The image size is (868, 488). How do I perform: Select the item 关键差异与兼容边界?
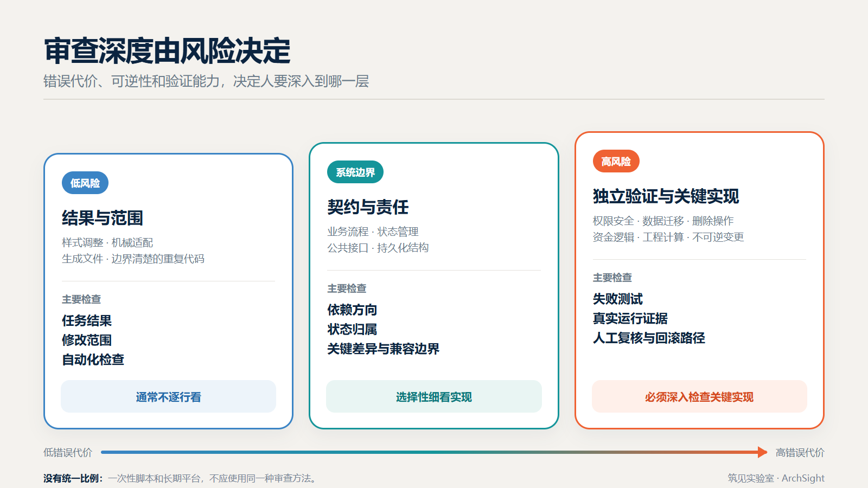(384, 349)
